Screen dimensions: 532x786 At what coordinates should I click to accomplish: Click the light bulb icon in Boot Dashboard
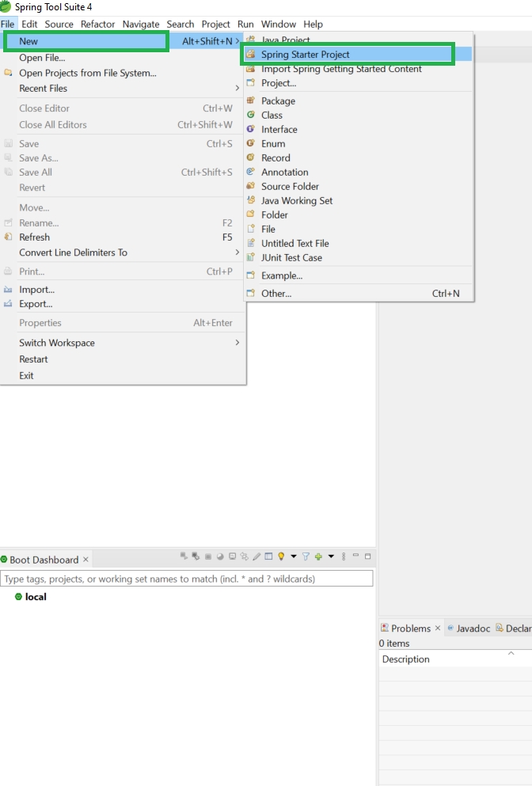281,556
